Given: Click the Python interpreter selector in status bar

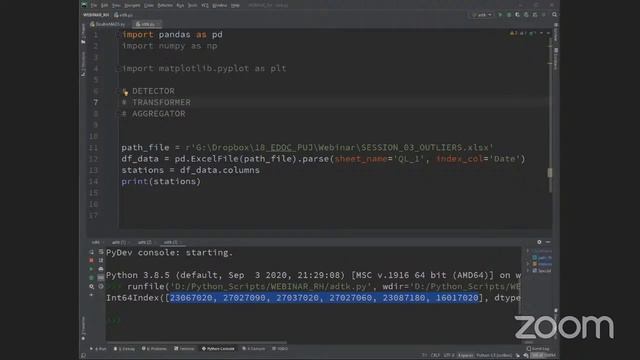Looking at the screenshot, I should (494, 356).
